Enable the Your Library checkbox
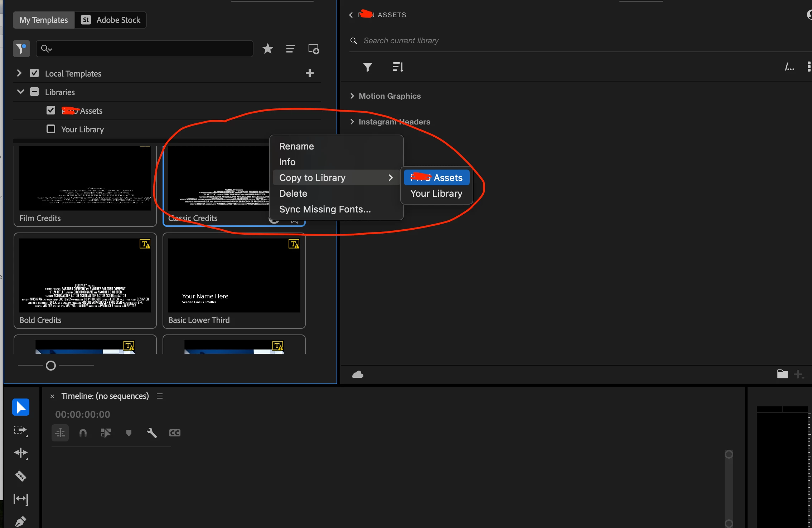This screenshot has height=528, width=812. coord(51,129)
